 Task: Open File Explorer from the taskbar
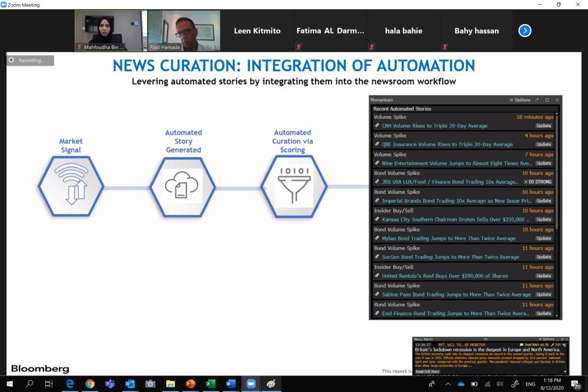170,384
